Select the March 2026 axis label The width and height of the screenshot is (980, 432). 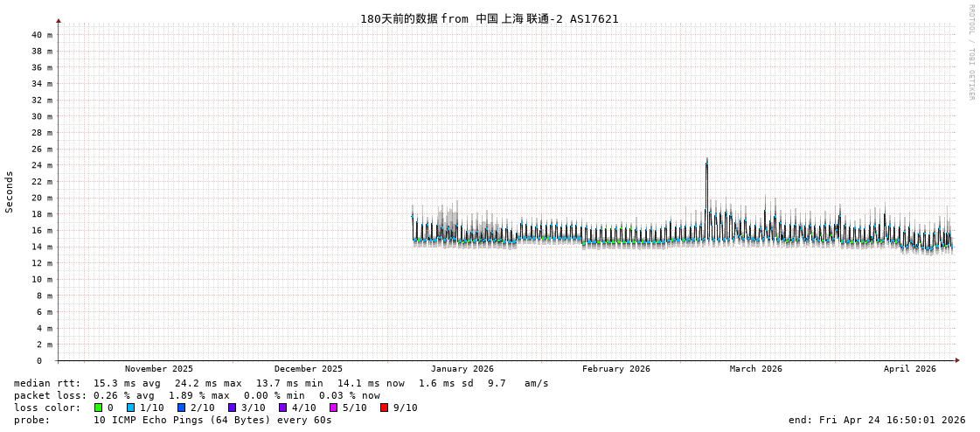pyautogui.click(x=756, y=369)
